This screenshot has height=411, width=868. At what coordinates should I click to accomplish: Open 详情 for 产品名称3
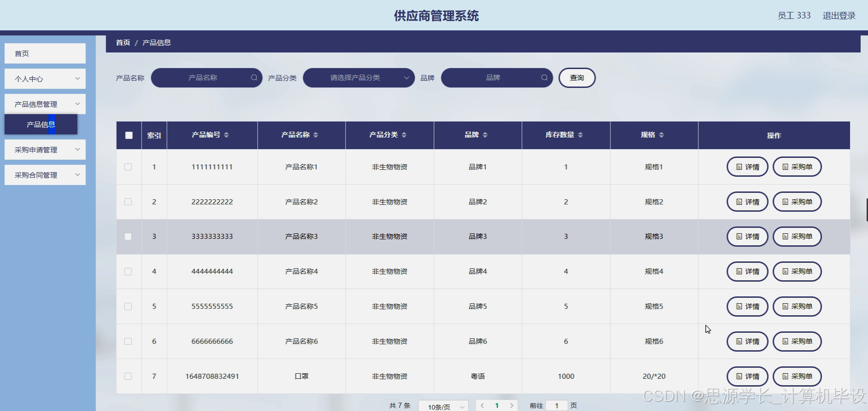[747, 237]
